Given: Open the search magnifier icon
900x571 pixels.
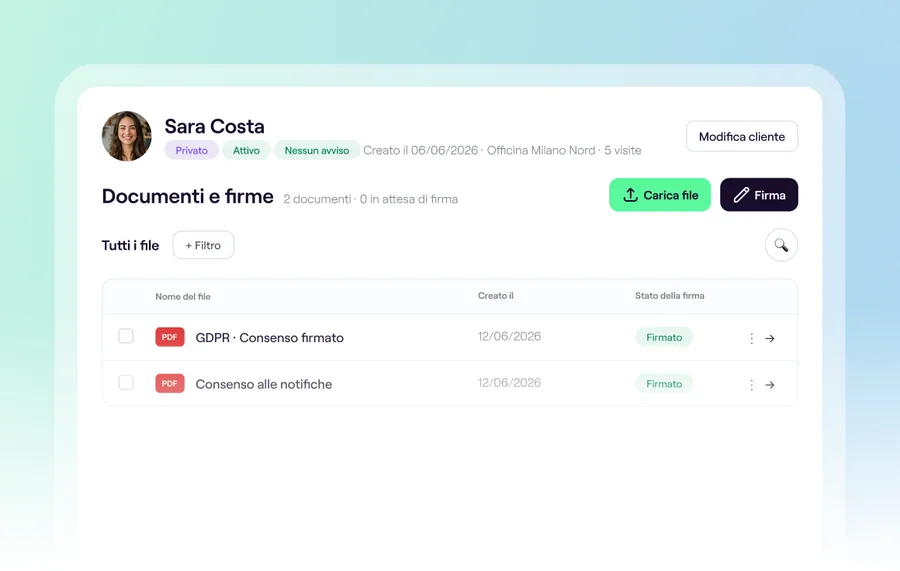Looking at the screenshot, I should [x=781, y=245].
